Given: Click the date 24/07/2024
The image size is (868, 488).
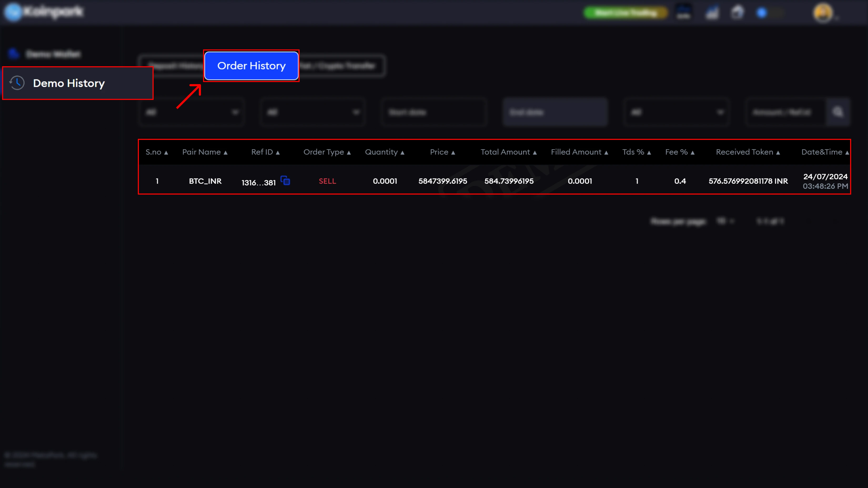Looking at the screenshot, I should click(x=825, y=176).
